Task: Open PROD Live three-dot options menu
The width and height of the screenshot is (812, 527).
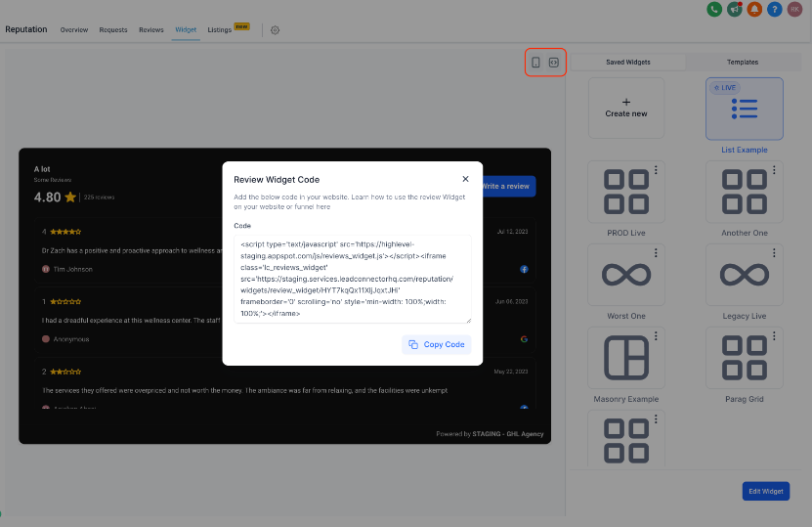Action: pyautogui.click(x=656, y=170)
